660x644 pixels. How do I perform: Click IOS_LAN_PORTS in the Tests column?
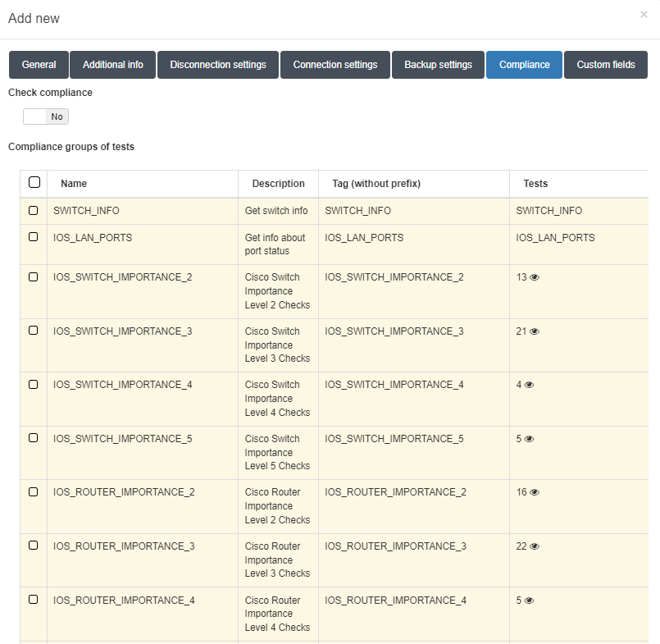555,238
